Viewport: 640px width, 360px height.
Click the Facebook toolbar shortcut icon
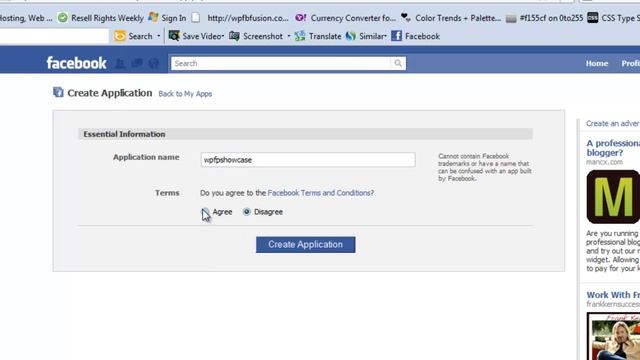click(x=396, y=36)
